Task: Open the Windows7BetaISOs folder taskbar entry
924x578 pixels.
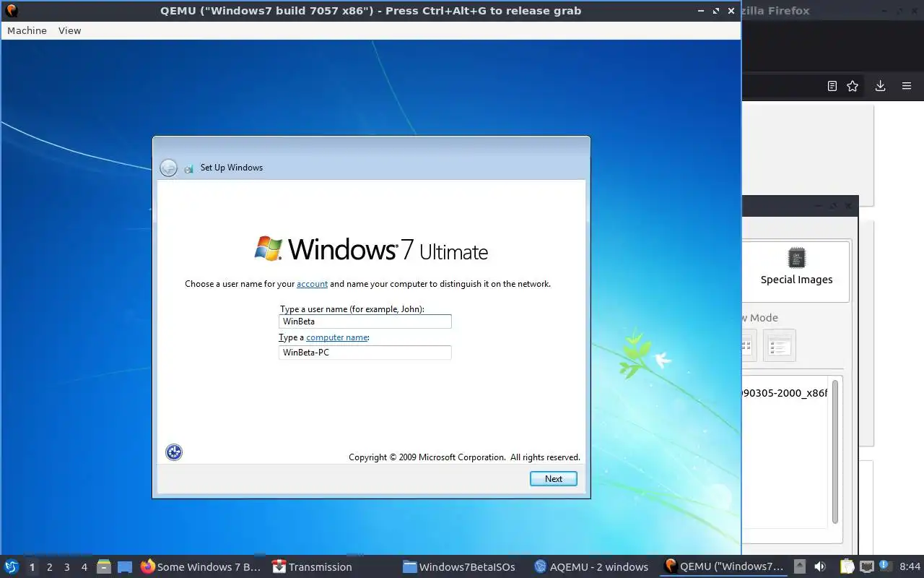Action: (x=459, y=567)
